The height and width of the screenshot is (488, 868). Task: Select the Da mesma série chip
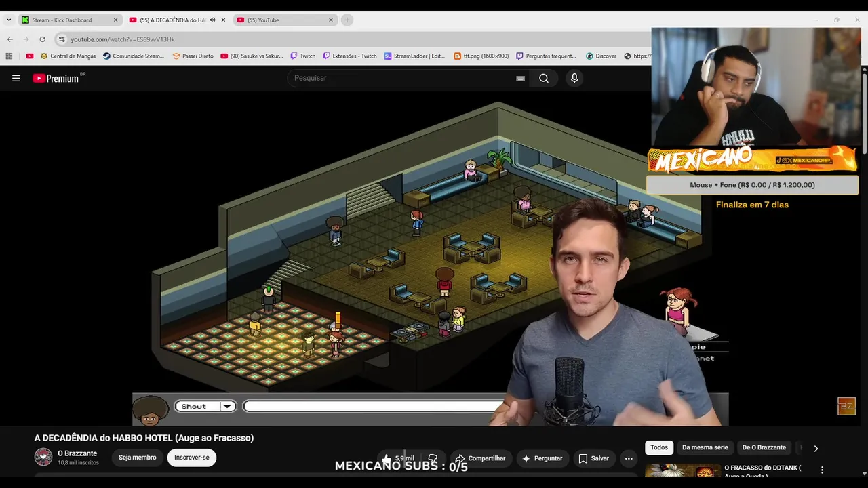(705, 447)
